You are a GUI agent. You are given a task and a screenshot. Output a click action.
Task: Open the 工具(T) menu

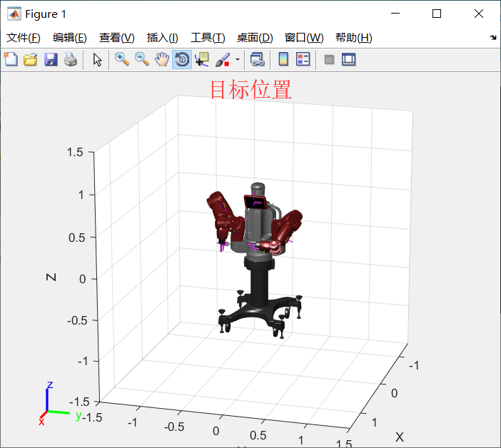point(208,38)
